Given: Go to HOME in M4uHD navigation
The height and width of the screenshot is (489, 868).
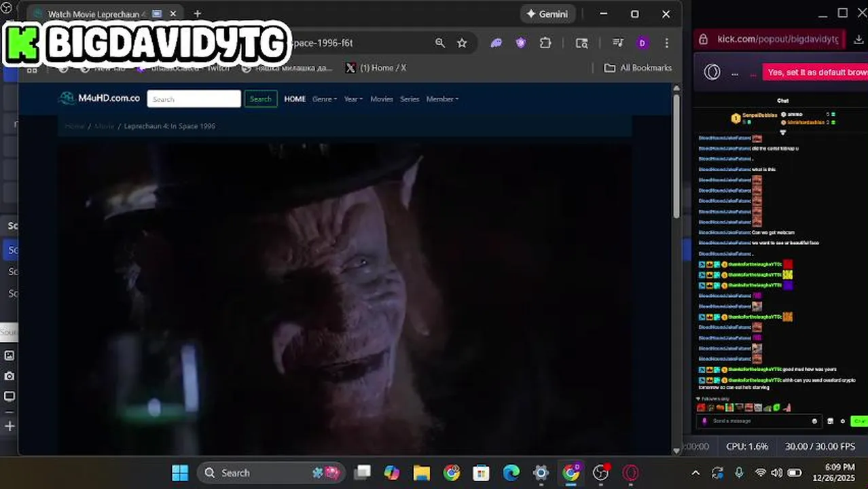Looking at the screenshot, I should pyautogui.click(x=295, y=99).
